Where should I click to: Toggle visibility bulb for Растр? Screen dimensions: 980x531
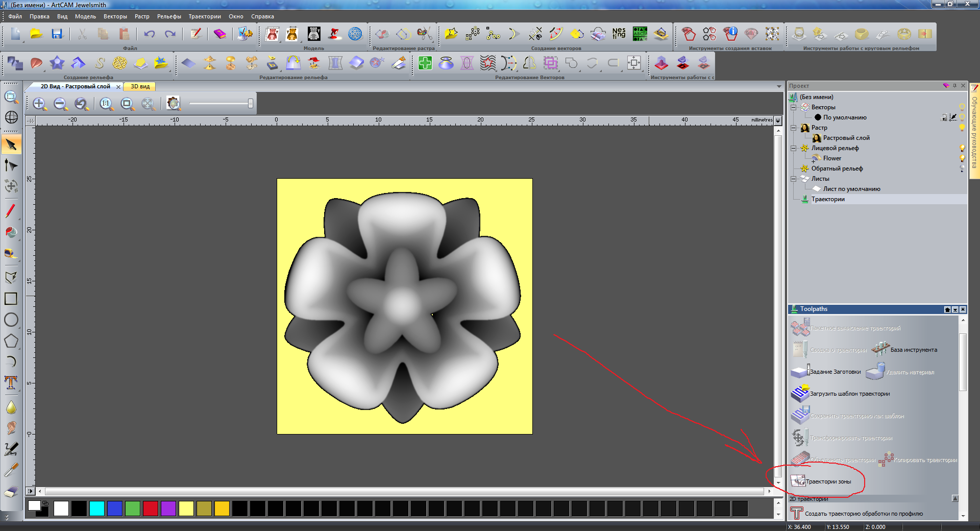point(962,128)
